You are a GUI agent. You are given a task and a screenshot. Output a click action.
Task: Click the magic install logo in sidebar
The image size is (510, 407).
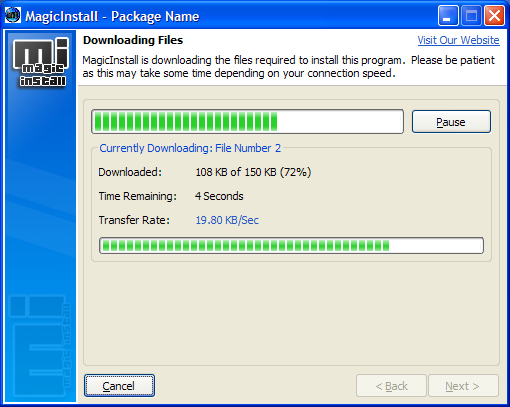point(41,62)
